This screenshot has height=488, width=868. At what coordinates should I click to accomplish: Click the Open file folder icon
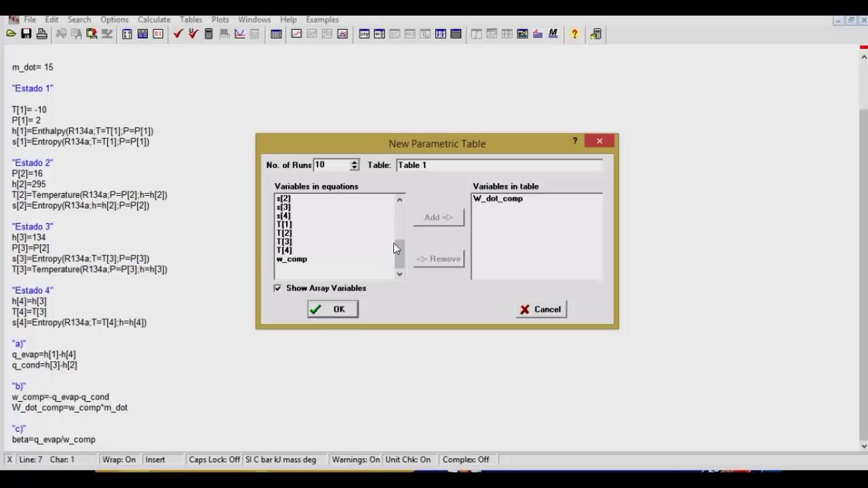coord(12,34)
